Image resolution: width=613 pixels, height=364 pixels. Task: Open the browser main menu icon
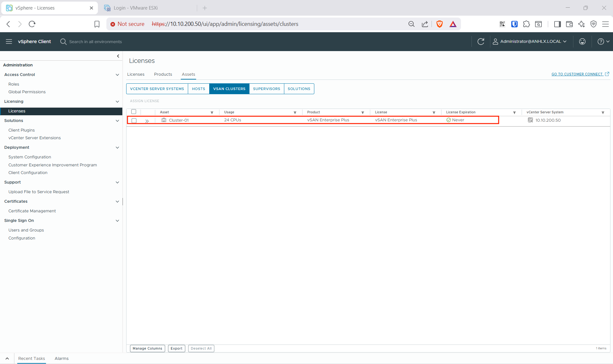[x=605, y=24]
